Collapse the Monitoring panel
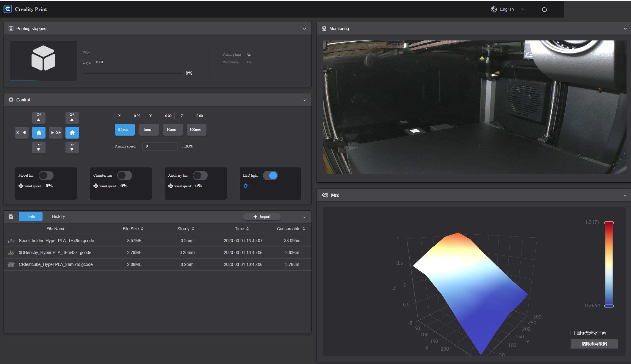The height and width of the screenshot is (364, 631). coord(625,29)
